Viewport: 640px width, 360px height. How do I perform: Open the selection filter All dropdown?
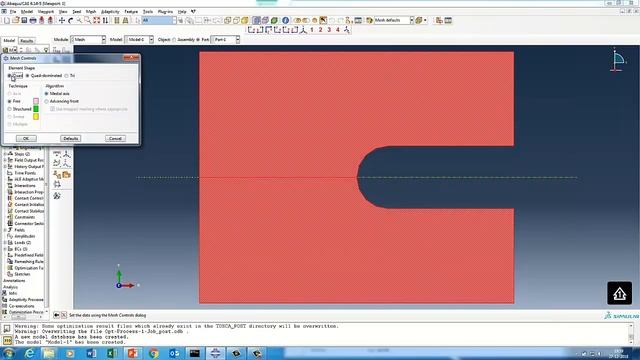(x=159, y=20)
